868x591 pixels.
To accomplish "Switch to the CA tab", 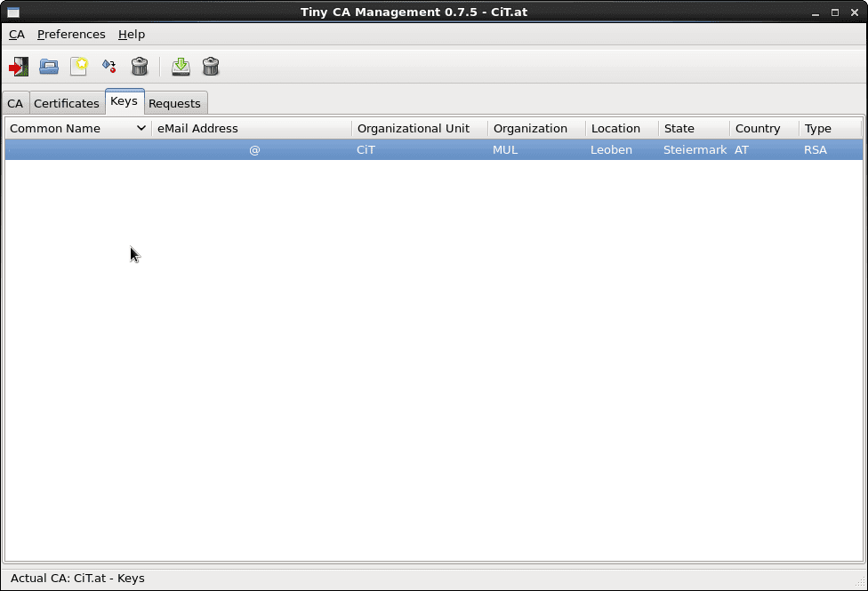I will tap(14, 103).
